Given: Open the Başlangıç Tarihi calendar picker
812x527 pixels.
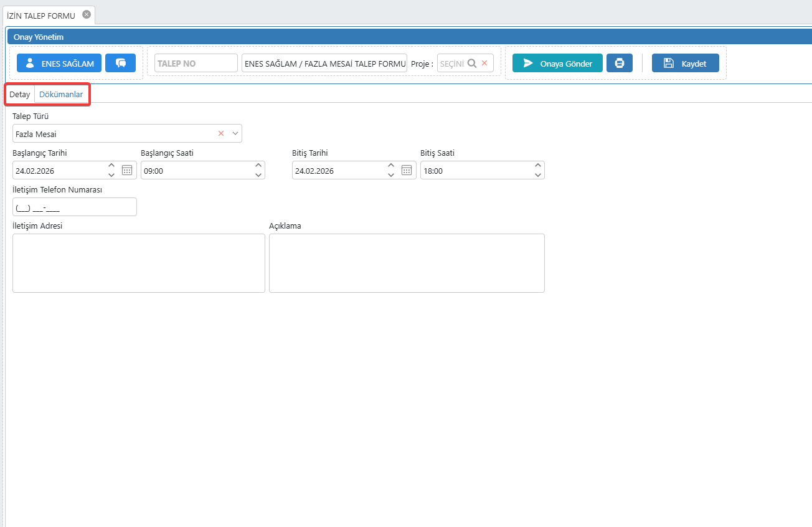Looking at the screenshot, I should pos(127,170).
